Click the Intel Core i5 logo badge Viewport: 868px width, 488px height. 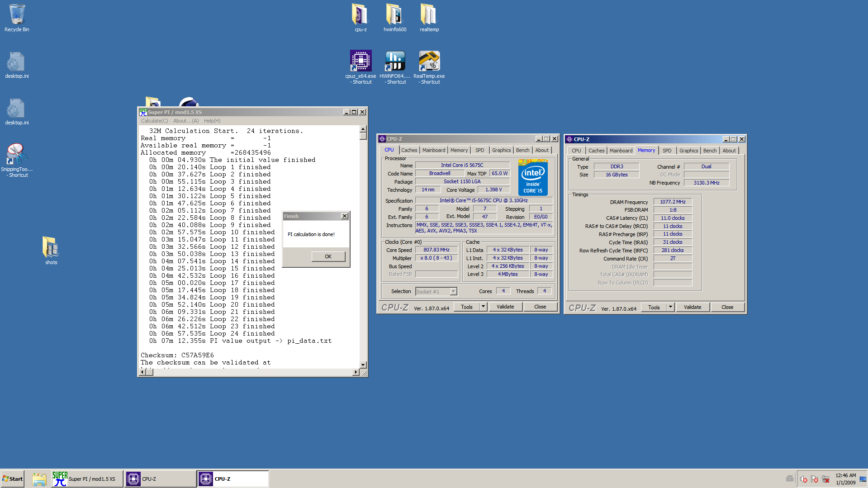point(533,177)
